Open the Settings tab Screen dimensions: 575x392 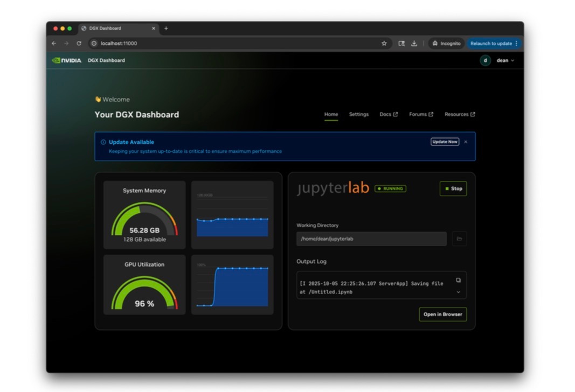click(x=359, y=114)
